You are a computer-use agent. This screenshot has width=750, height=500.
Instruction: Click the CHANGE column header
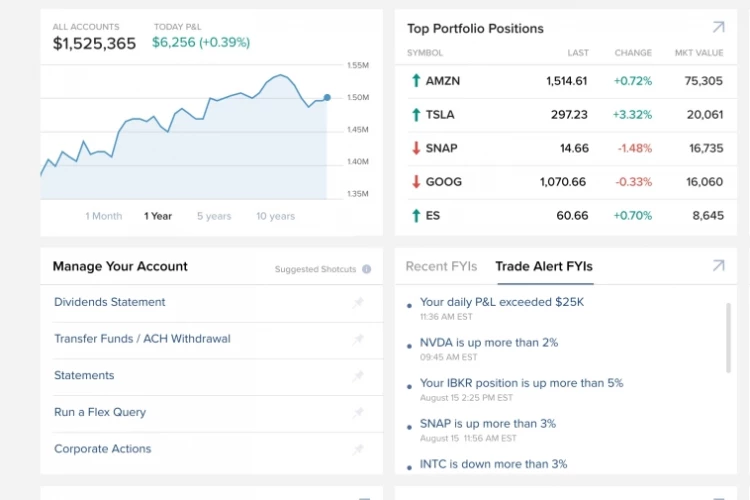[x=633, y=53]
